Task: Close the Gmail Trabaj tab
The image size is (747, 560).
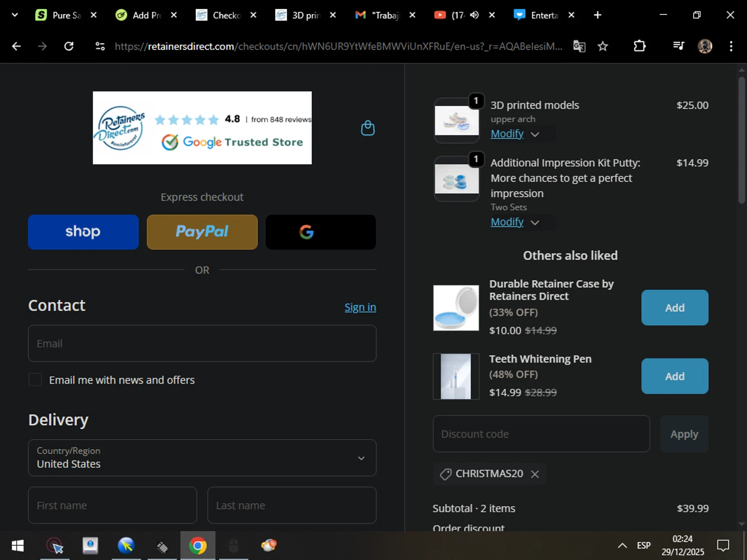Action: pos(412,15)
